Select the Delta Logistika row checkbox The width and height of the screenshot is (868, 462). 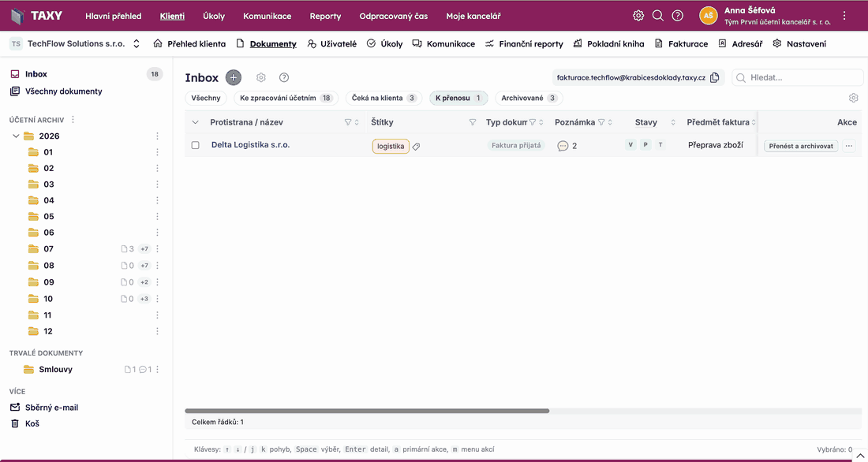tap(196, 146)
